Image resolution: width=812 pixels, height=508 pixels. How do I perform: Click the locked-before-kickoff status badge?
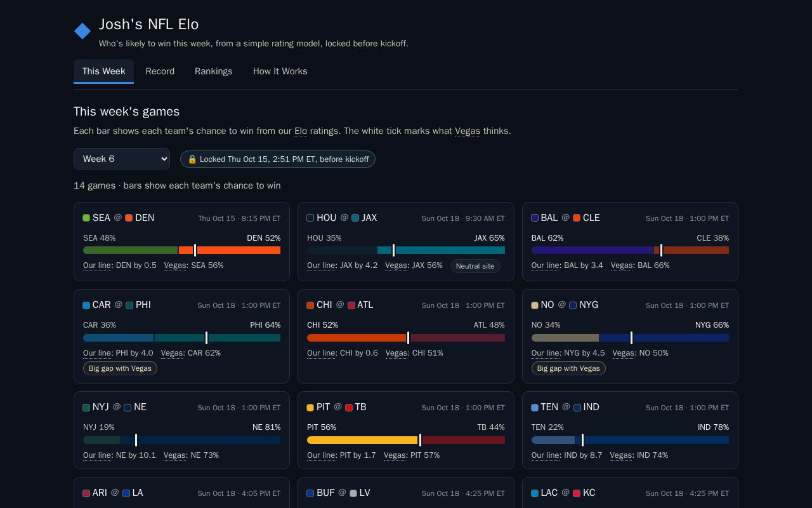pyautogui.click(x=278, y=159)
